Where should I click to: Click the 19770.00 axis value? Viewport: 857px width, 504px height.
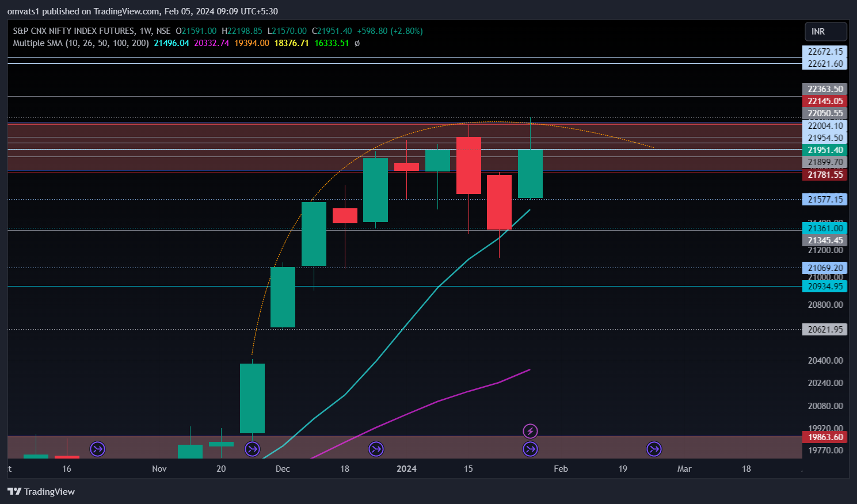pos(825,450)
